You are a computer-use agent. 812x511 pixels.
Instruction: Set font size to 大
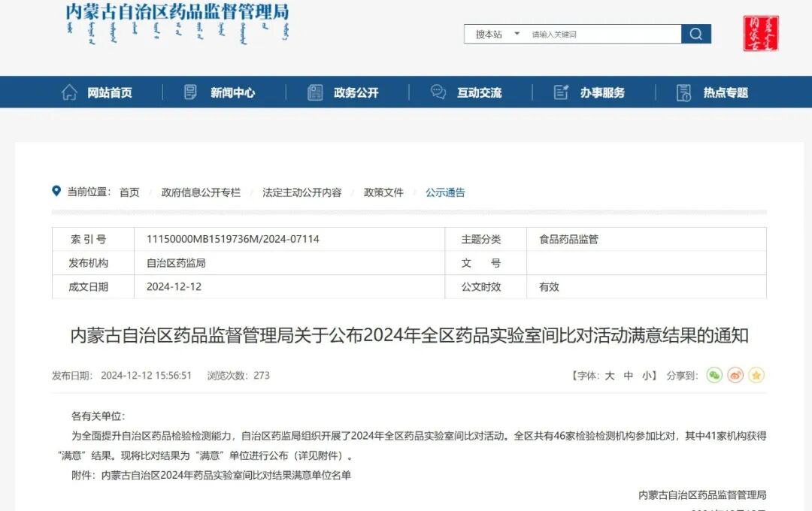(610, 376)
